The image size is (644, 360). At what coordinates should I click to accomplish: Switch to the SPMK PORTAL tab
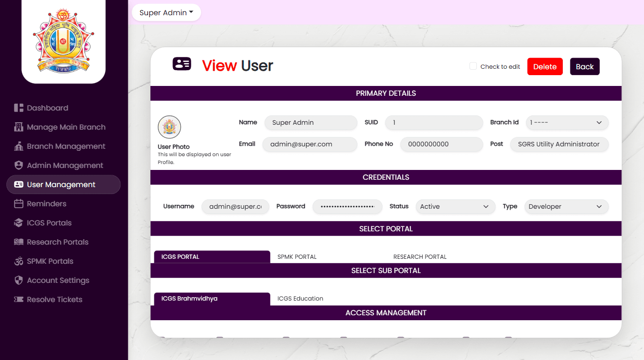297,257
